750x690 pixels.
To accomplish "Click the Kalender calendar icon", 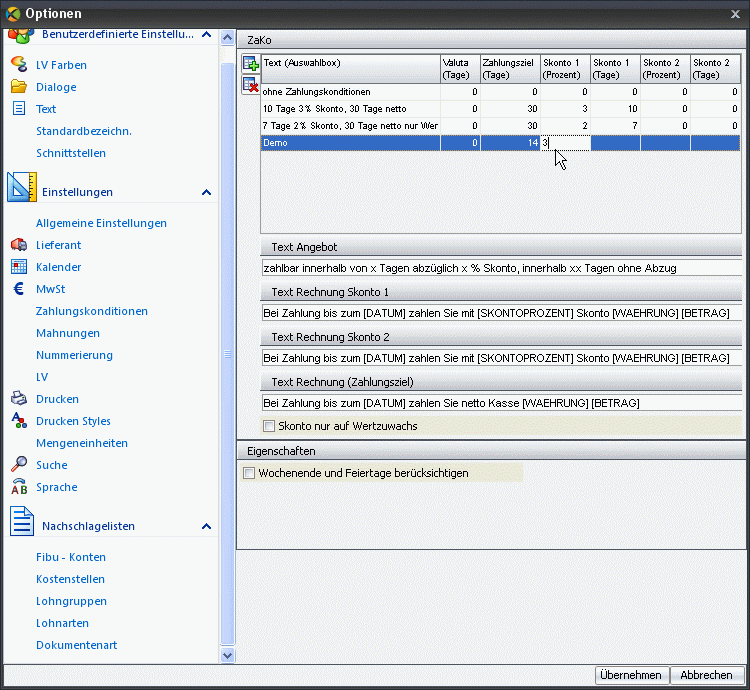I will tap(19, 266).
